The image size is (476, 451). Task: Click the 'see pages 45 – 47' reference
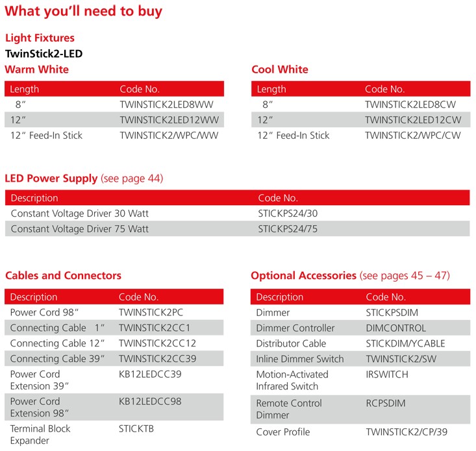[404, 276]
